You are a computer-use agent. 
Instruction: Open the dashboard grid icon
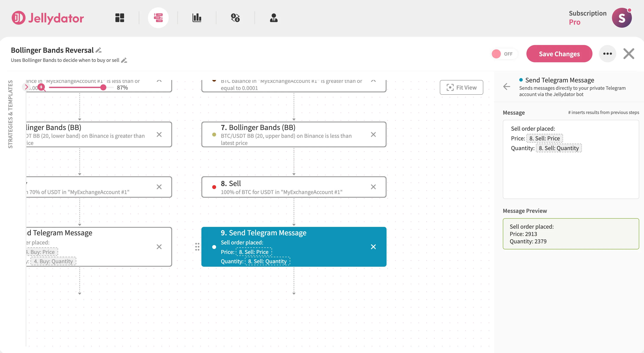tap(120, 18)
